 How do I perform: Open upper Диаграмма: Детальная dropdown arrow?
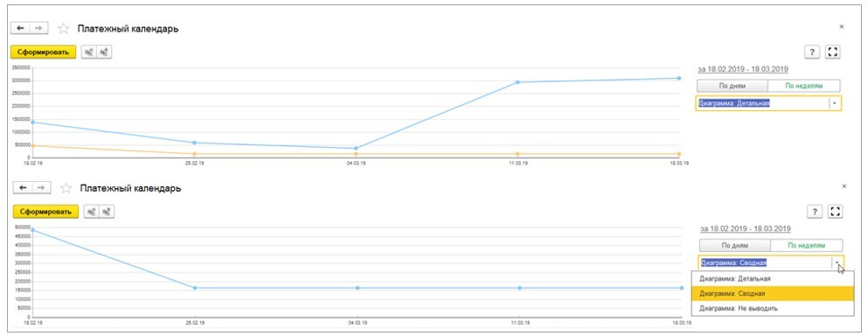(x=834, y=103)
